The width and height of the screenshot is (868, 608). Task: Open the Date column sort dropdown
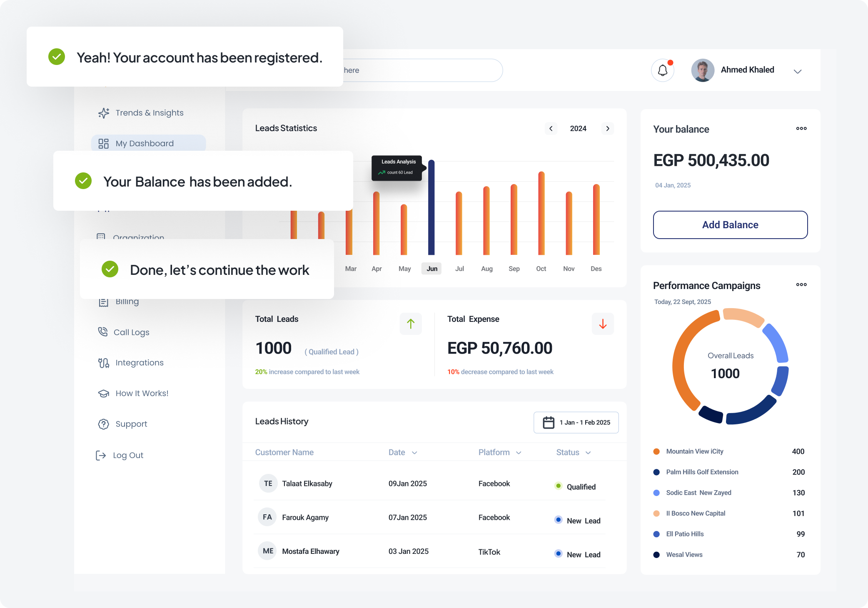pos(414,452)
